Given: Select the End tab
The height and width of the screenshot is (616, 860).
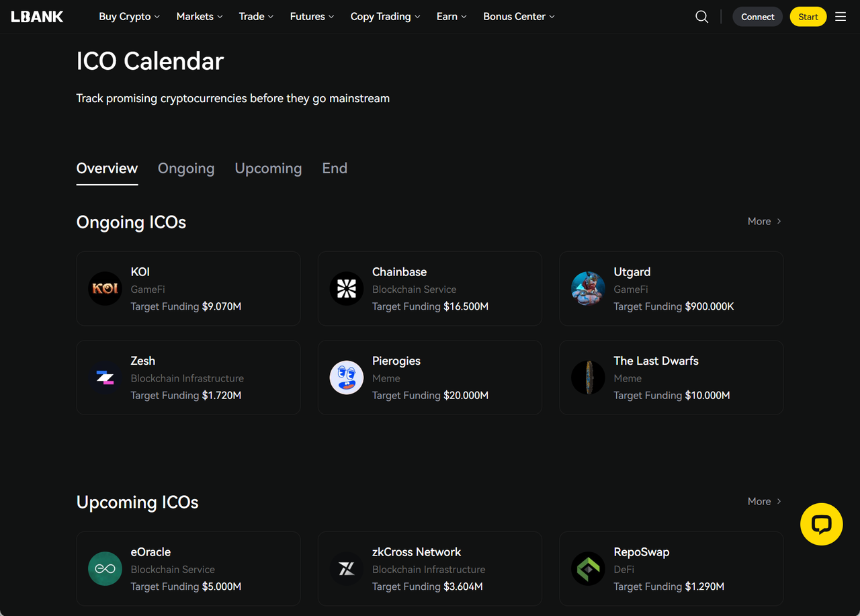Looking at the screenshot, I should (335, 169).
